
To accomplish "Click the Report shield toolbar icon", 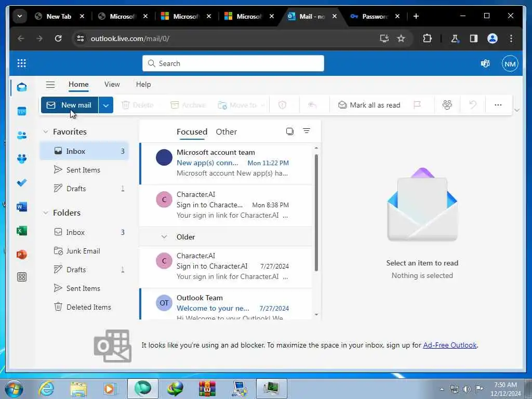I will pos(282,105).
